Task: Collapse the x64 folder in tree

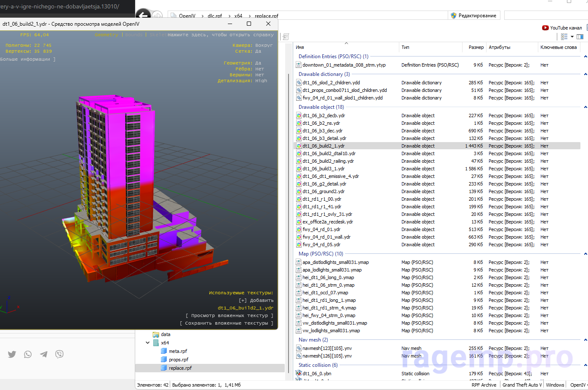Action: (147, 343)
